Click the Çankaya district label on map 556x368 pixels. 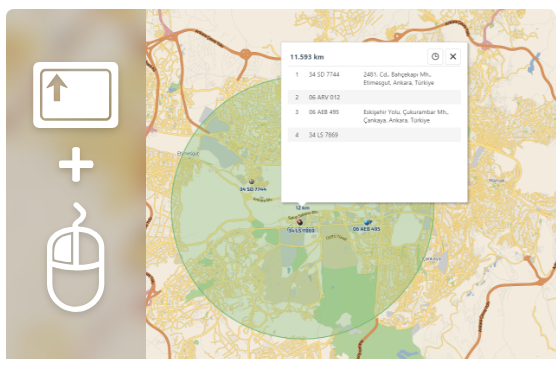click(x=432, y=259)
